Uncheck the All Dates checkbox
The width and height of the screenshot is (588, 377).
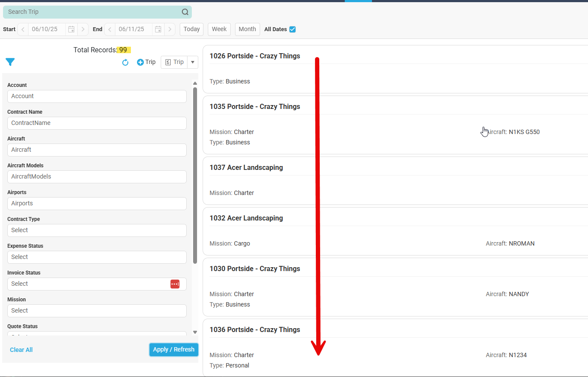click(x=292, y=29)
